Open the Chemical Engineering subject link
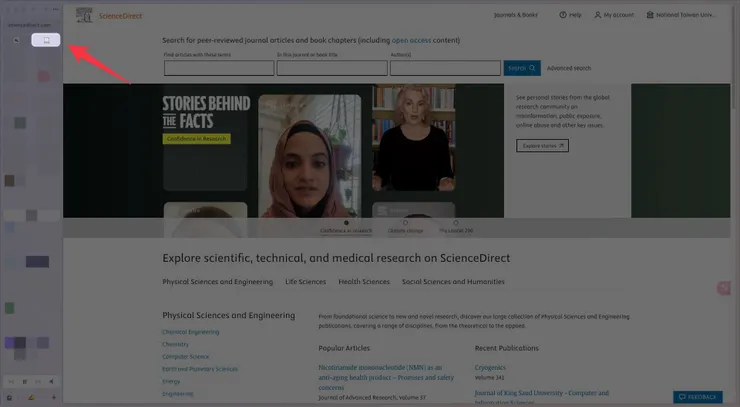This screenshot has height=407, width=740. (191, 332)
